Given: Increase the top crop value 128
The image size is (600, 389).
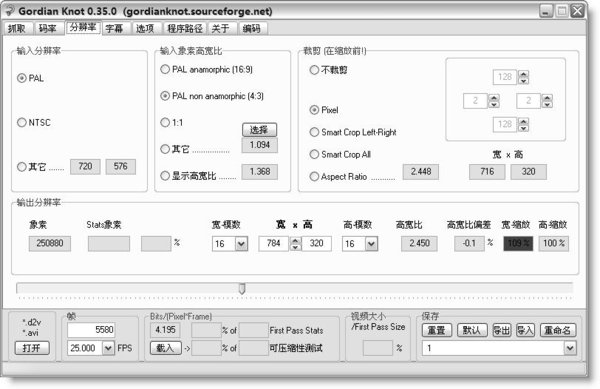Looking at the screenshot, I should point(523,73).
